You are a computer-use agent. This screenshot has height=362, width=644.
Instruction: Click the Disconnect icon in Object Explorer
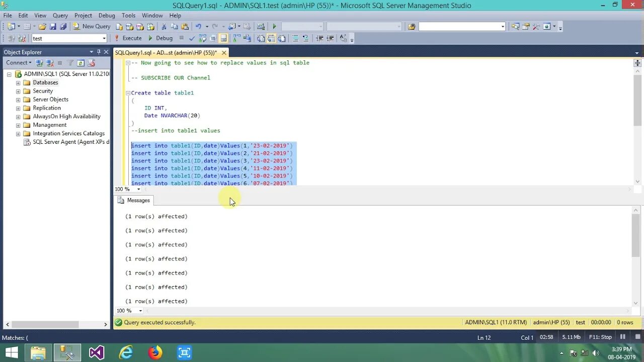point(49,62)
